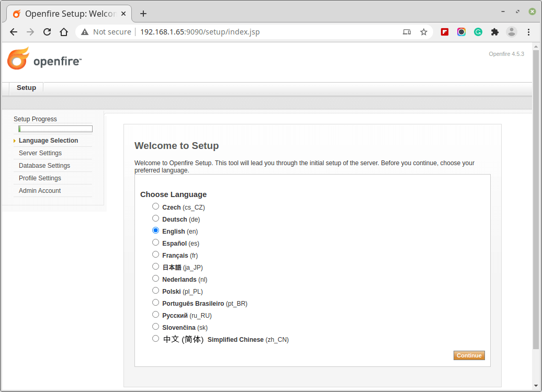Select the Français radio option
Viewport: 542px width, 392px height.
click(155, 255)
